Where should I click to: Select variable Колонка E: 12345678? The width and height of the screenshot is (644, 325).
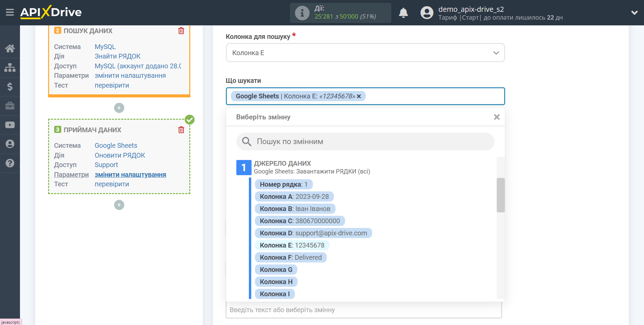pos(292,245)
